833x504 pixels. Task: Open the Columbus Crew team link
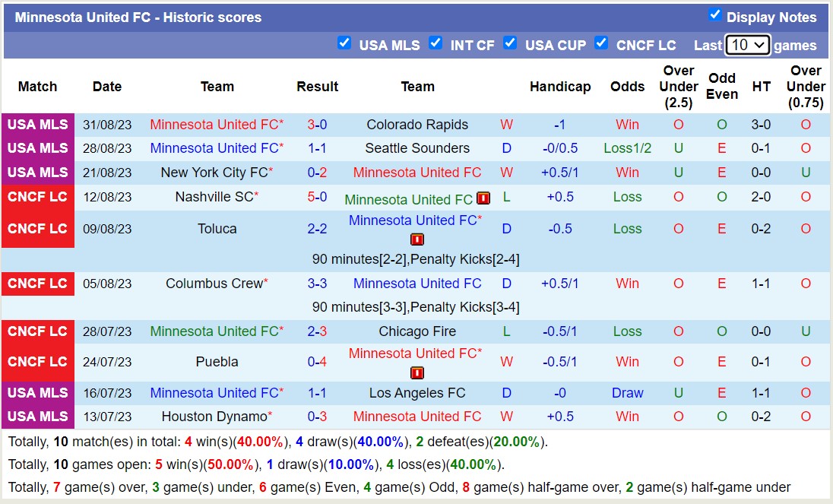214,284
